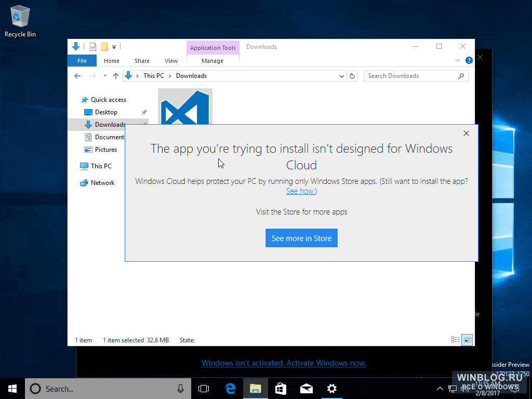Image resolution: width=532 pixels, height=399 pixels.
Task: Open the recent locations dropdown arrow
Action: (105, 76)
